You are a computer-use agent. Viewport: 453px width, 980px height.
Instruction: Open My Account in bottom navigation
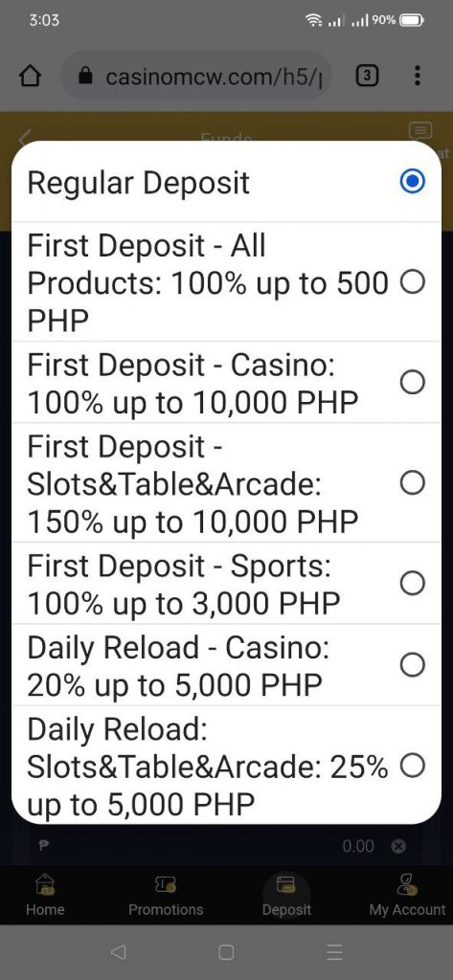407,895
